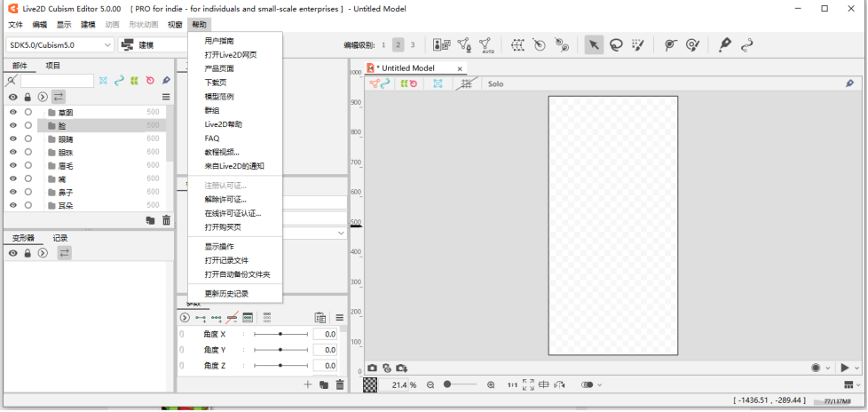This screenshot has height=412, width=868.
Task: Take canvas snapshot with camera icon
Action: click(x=372, y=368)
